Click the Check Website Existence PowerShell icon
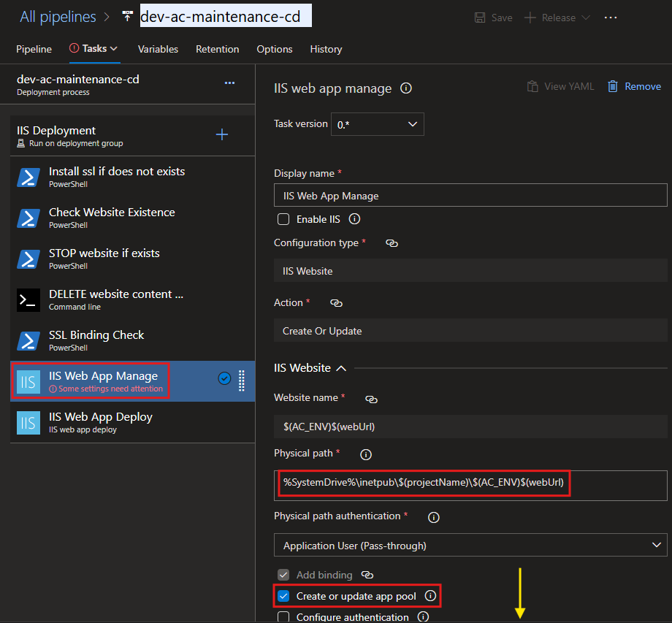 [x=28, y=218]
